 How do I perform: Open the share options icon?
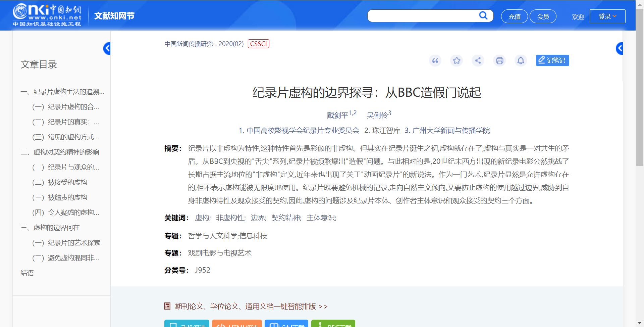(x=478, y=60)
